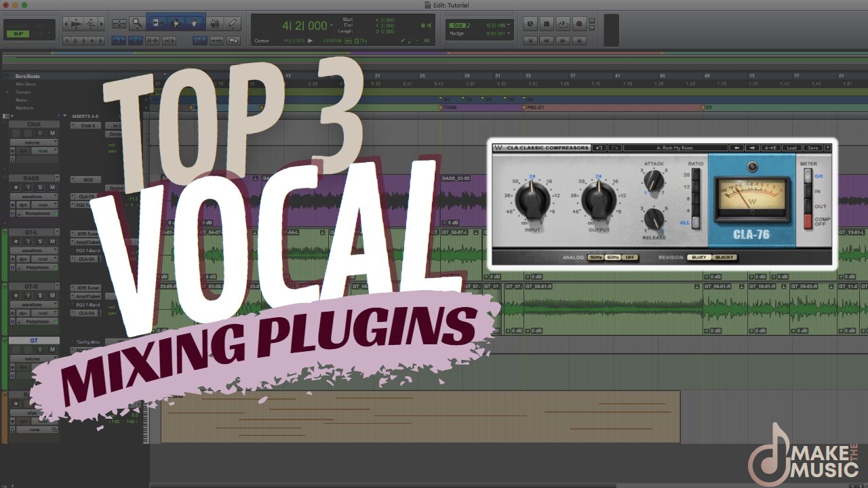Viewport: 868px width, 488px height.
Task: Open Nudge value dropdown
Action: pyautogui.click(x=509, y=33)
